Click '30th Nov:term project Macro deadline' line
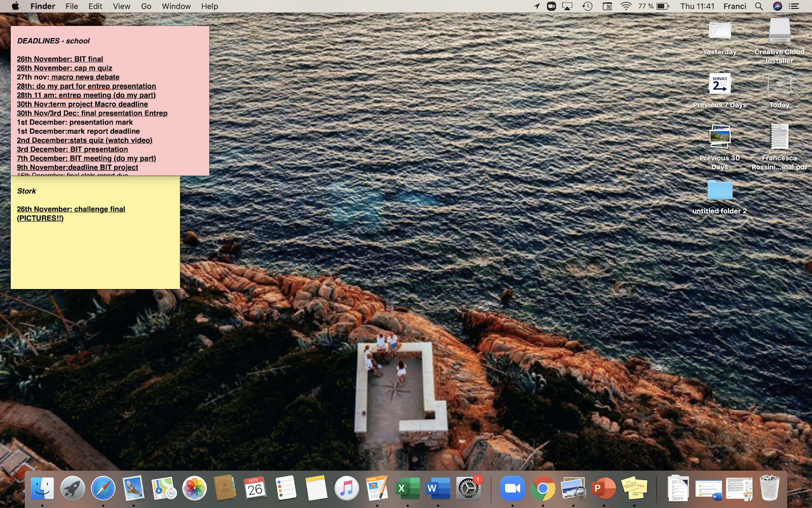This screenshot has height=508, width=812. tap(82, 104)
